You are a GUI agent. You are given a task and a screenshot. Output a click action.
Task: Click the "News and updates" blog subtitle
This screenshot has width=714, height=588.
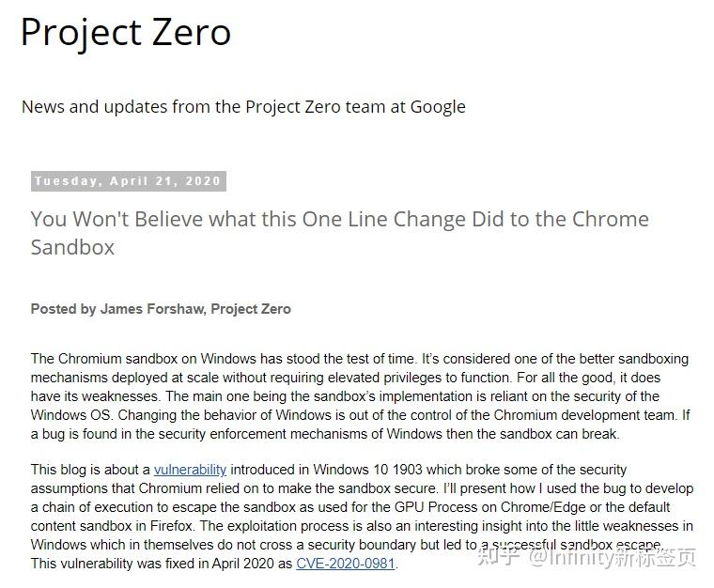243,106
